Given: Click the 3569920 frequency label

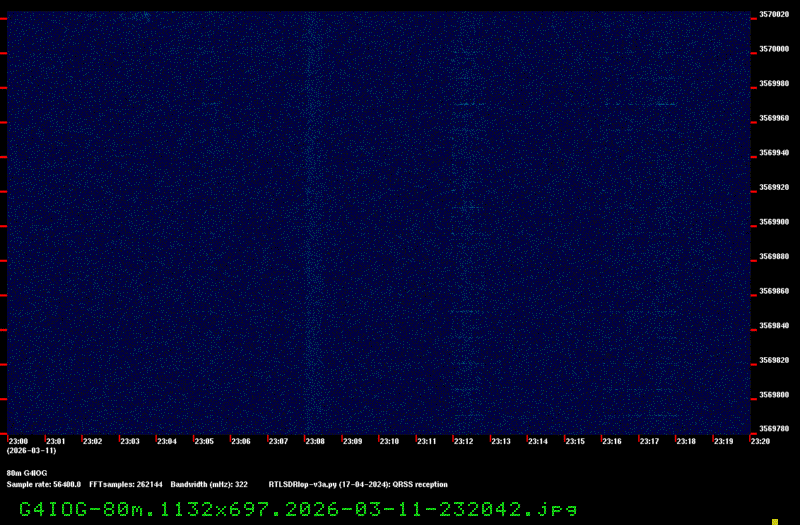Looking at the screenshot, I should [x=774, y=187].
